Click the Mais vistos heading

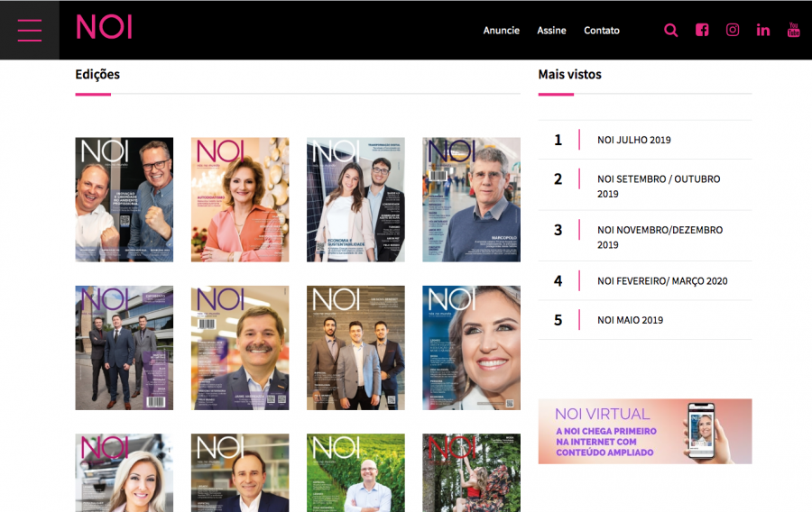(x=569, y=75)
